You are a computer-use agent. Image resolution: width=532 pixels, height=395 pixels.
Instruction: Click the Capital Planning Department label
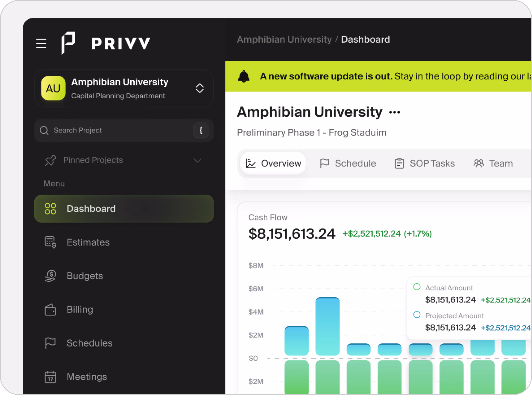click(x=118, y=96)
